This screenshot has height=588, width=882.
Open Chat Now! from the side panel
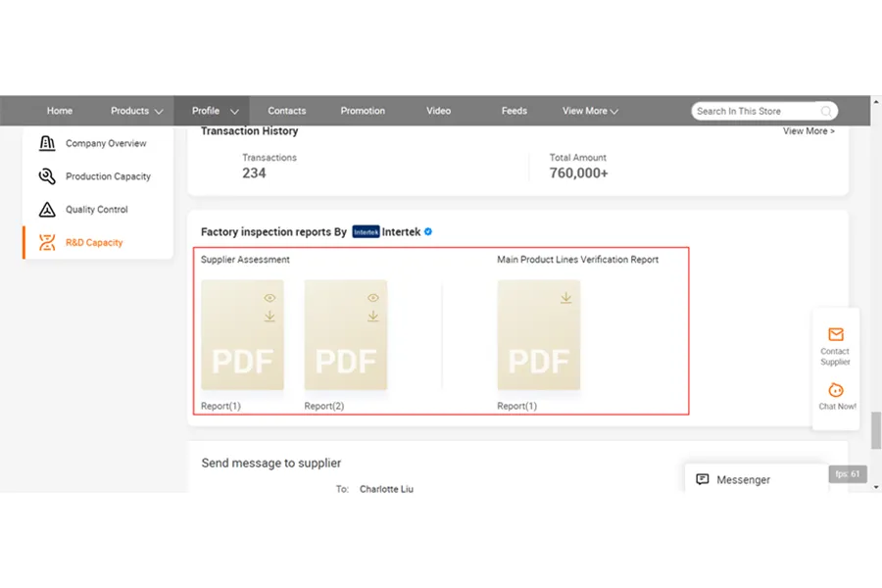tap(836, 390)
